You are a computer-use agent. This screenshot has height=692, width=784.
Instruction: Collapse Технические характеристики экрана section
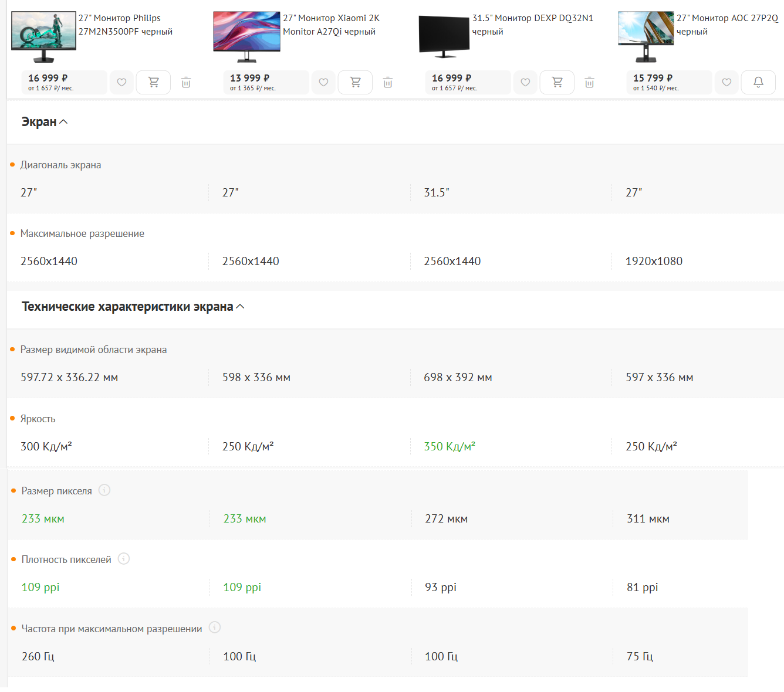(133, 307)
